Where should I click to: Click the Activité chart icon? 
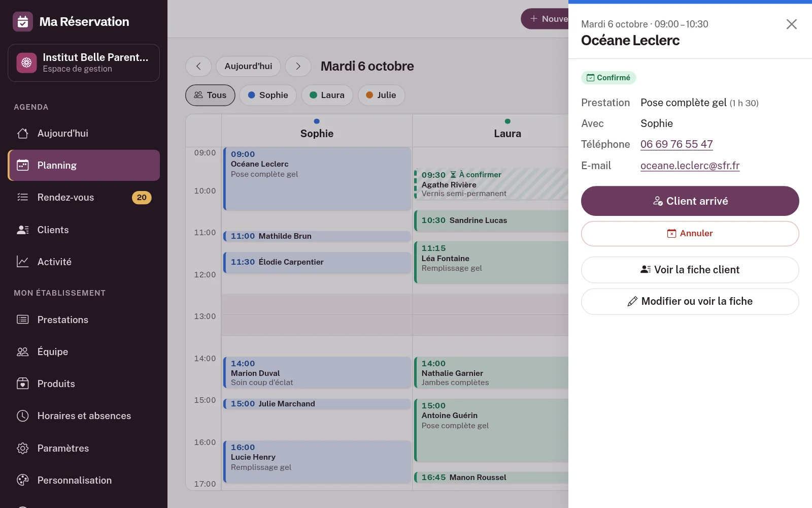tap(23, 262)
